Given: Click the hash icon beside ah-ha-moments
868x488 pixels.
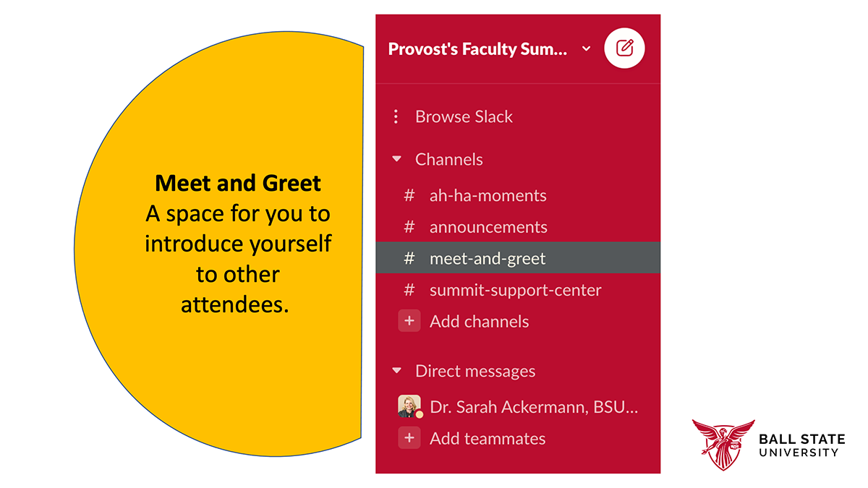Looking at the screenshot, I should pos(409,195).
